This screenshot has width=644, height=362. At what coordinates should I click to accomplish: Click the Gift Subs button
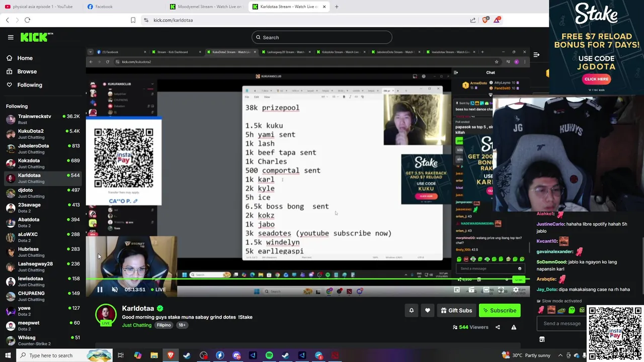click(456, 311)
